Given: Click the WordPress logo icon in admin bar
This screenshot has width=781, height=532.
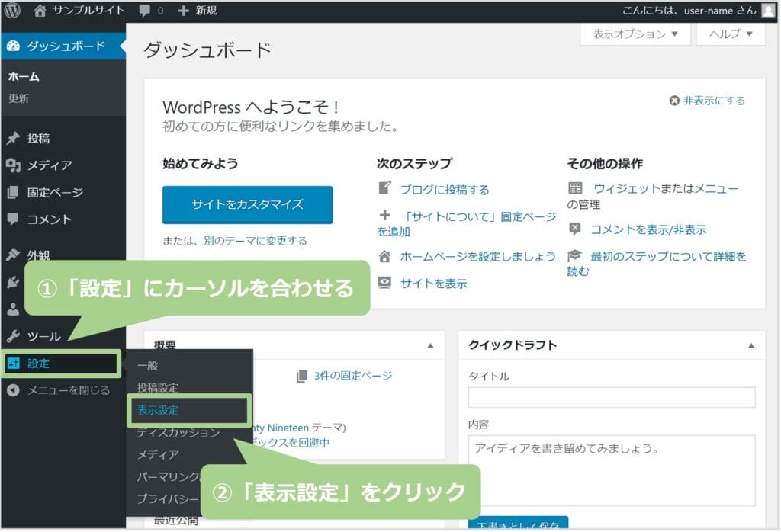Looking at the screenshot, I should click(16, 11).
